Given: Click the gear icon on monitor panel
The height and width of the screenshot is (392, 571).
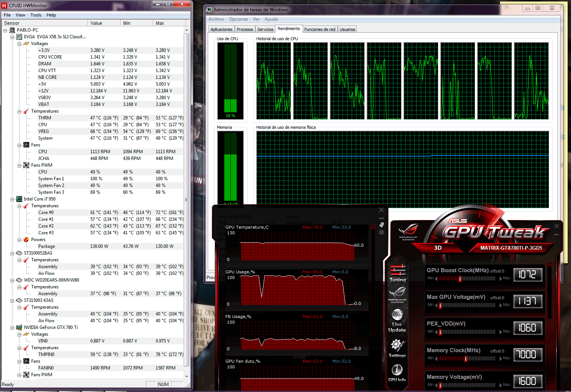Looking at the screenshot, I should [382, 232].
